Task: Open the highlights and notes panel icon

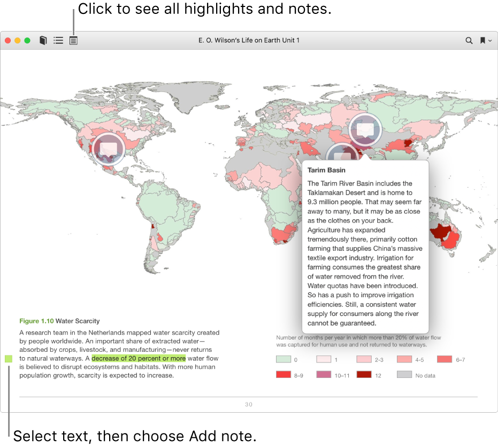Action: coord(73,41)
